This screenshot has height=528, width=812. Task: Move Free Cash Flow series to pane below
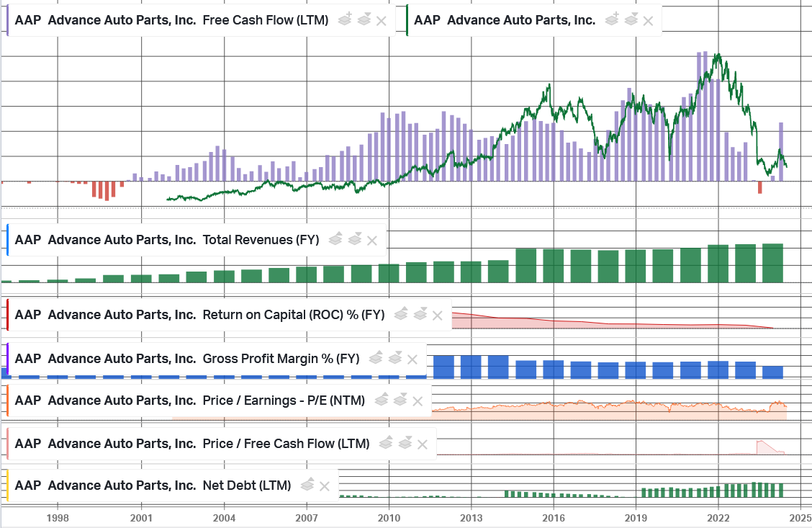point(364,19)
